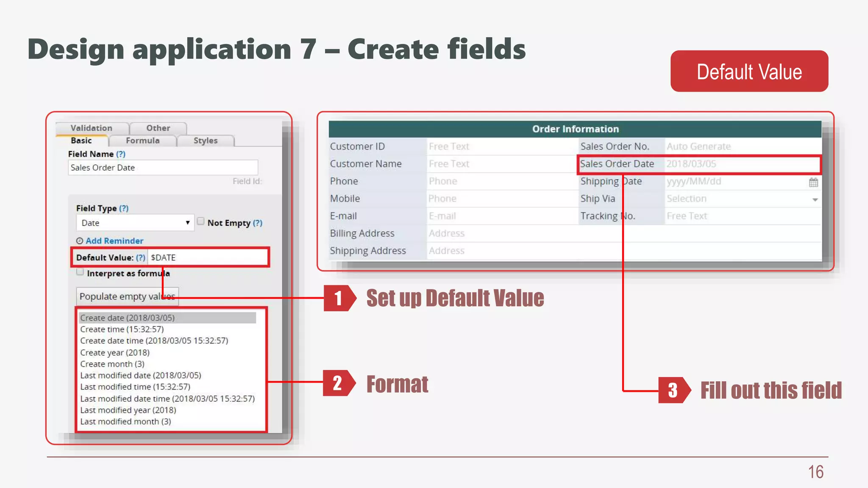Select the Basic tab
Viewport: 868px width, 488px height.
point(81,141)
